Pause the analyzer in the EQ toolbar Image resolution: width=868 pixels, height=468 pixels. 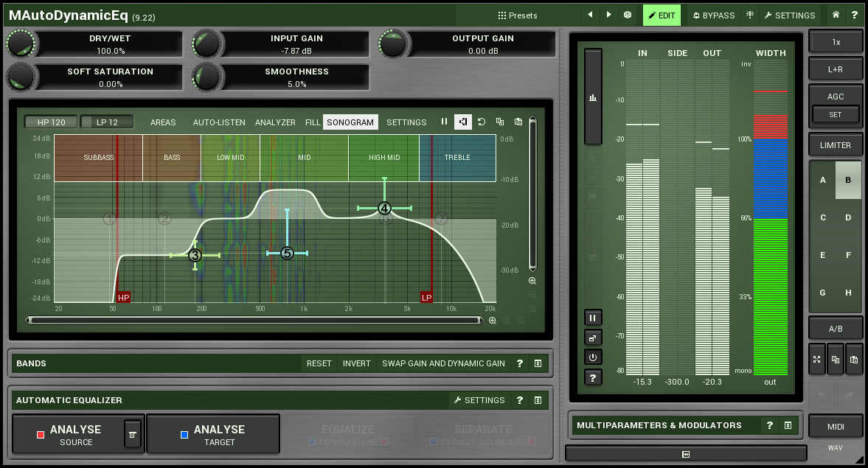[444, 122]
